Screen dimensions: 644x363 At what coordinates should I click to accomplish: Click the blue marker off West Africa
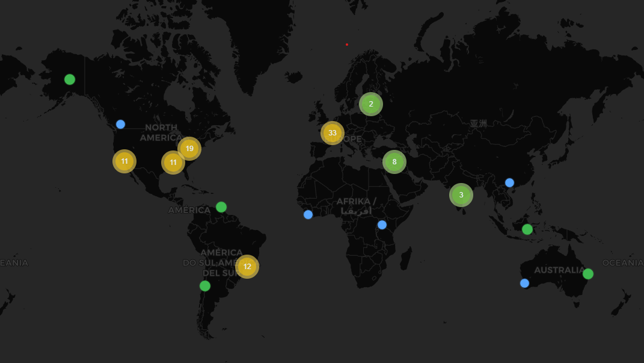(x=307, y=214)
